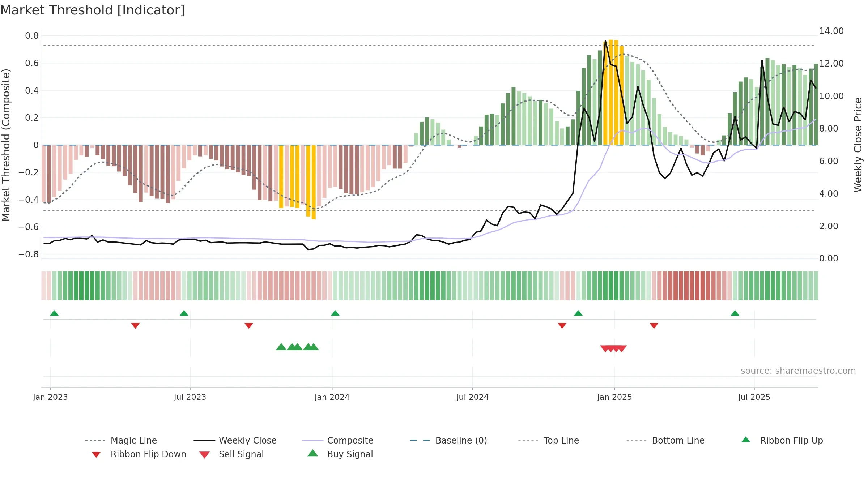Click the −0.8 left axis tick
This screenshot has width=868, height=488.
point(29,254)
